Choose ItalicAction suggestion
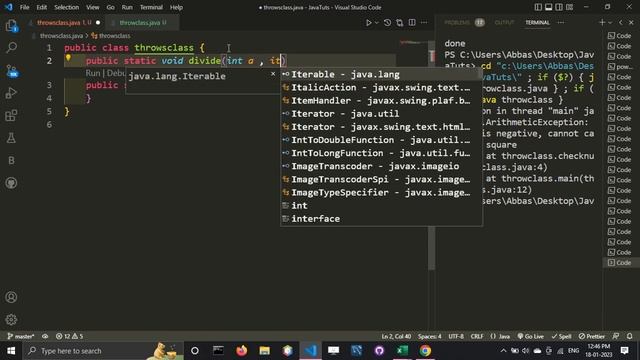 pos(381,87)
